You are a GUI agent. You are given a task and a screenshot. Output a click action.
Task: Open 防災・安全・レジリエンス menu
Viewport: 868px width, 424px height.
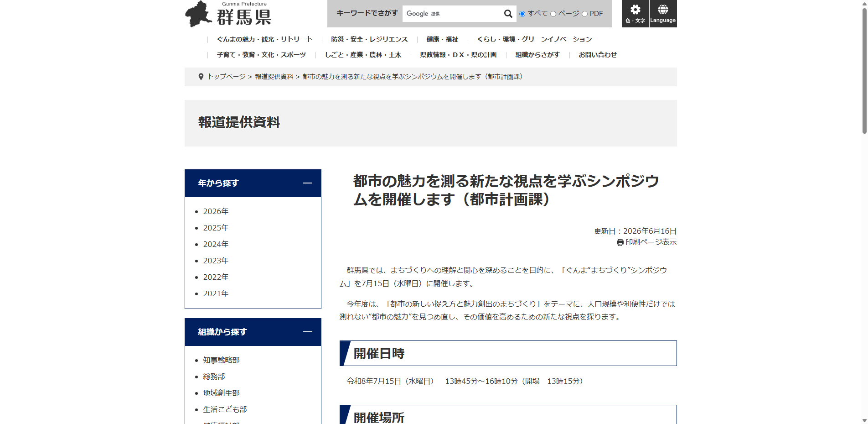point(369,39)
